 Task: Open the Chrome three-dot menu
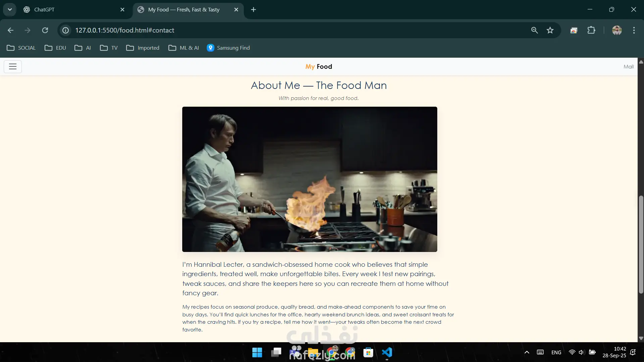(634, 30)
